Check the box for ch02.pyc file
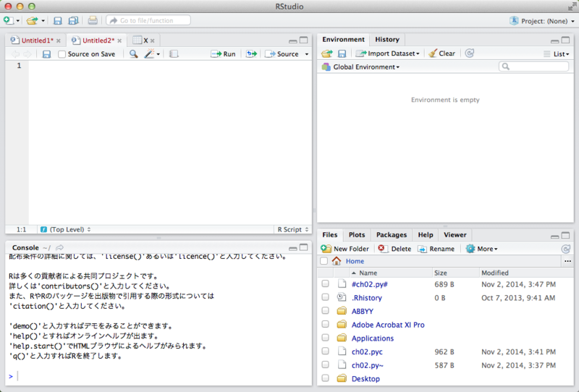The width and height of the screenshot is (579, 392). (x=325, y=351)
